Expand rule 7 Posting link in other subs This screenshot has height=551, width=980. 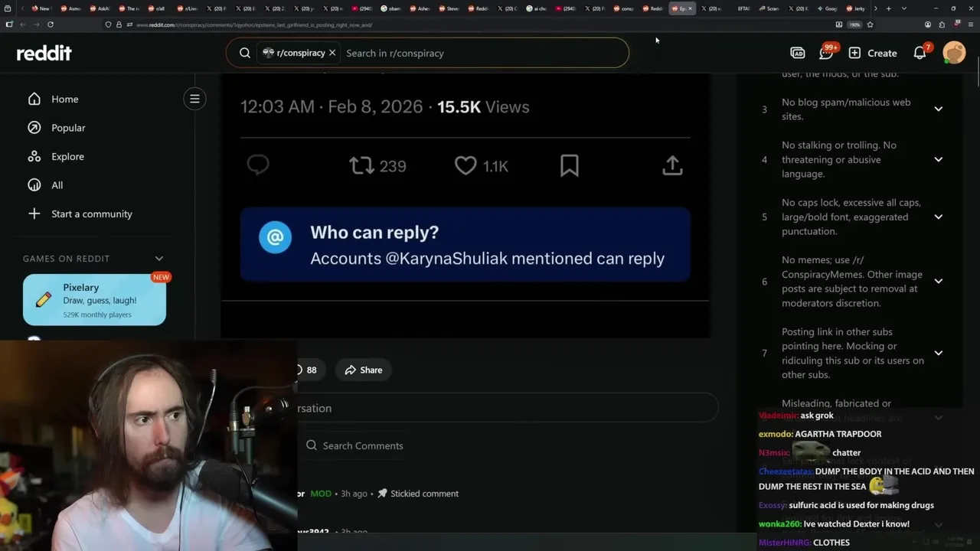coord(938,353)
